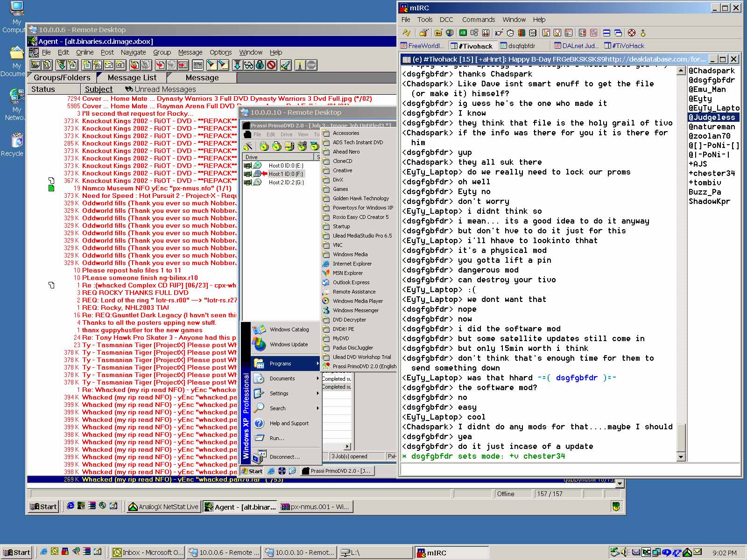Open Ahead Nero from Programs list
747x560 pixels.
click(x=345, y=152)
